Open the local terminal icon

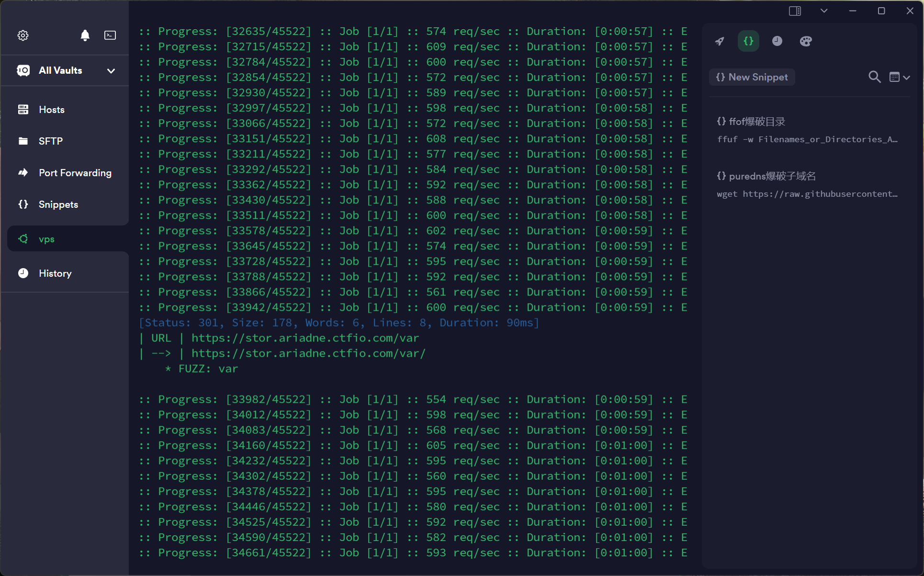click(110, 35)
